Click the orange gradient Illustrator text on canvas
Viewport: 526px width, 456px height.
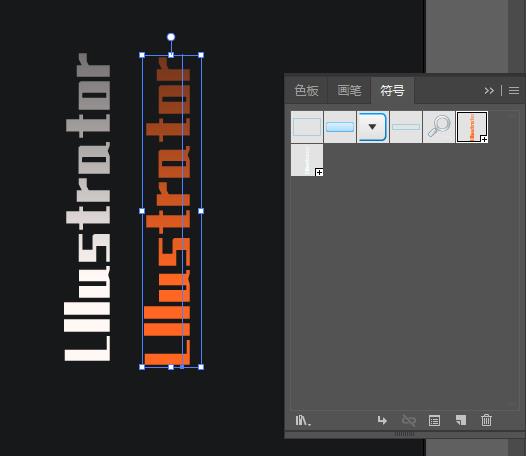pos(167,211)
